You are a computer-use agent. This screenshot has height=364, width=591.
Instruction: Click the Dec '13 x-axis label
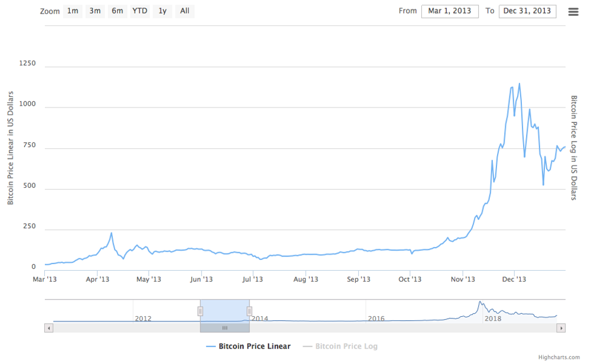click(514, 279)
